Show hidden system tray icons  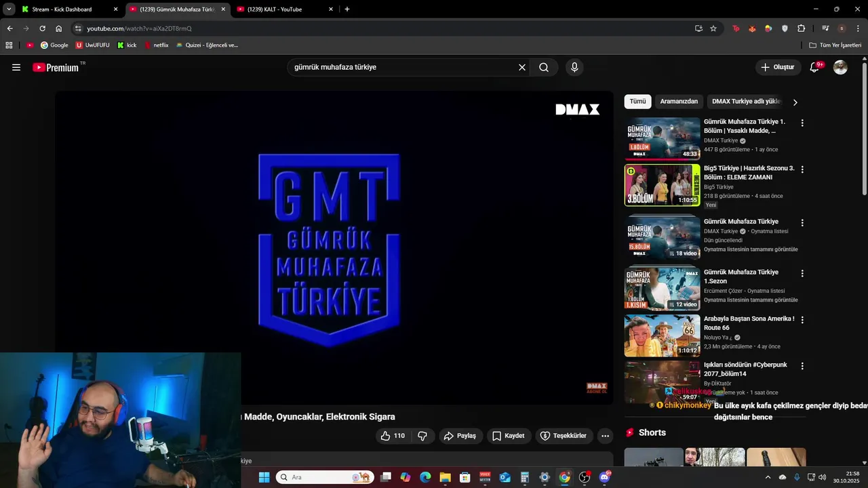tap(768, 477)
